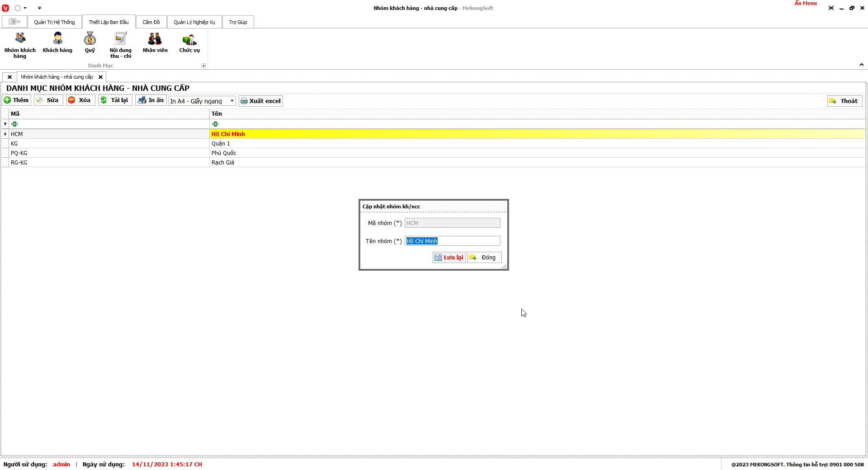
Task: Switch to Quản Lý Nghiệp Vụ tab
Action: click(194, 22)
